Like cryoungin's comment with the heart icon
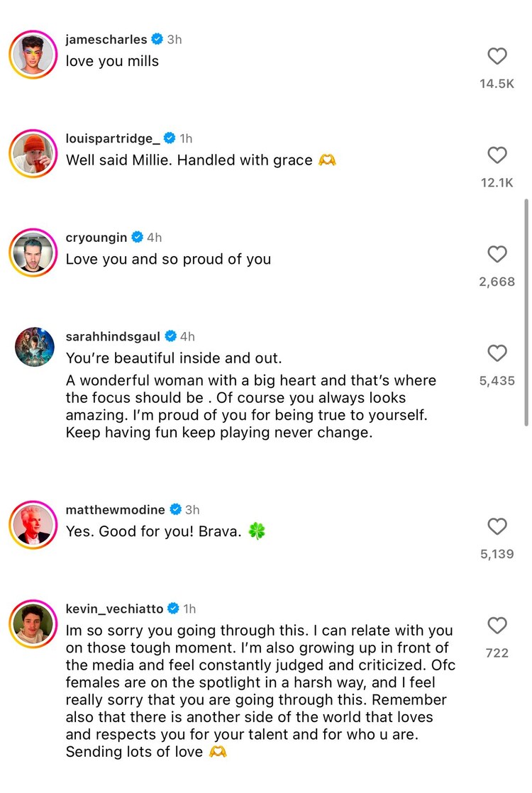532x793 pixels. click(x=497, y=255)
